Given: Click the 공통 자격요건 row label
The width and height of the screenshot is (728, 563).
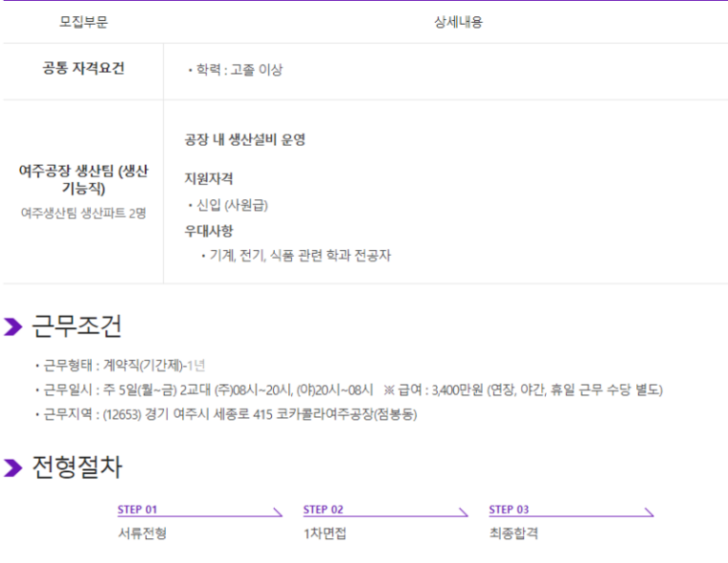Looking at the screenshot, I should [83, 68].
